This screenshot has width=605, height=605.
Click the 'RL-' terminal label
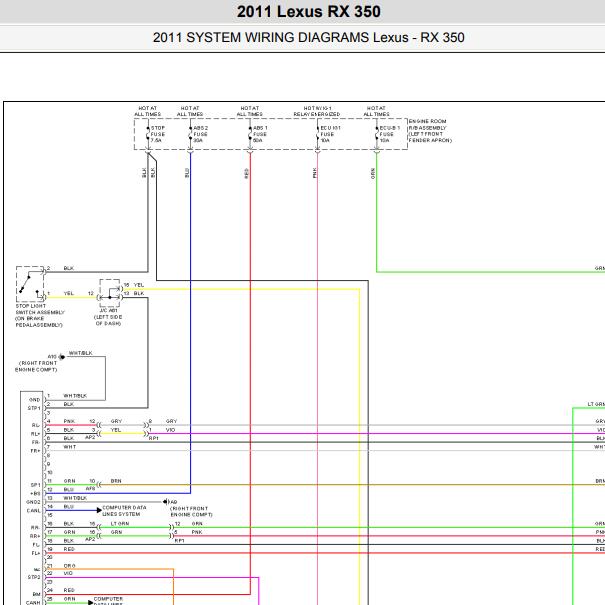click(35, 425)
